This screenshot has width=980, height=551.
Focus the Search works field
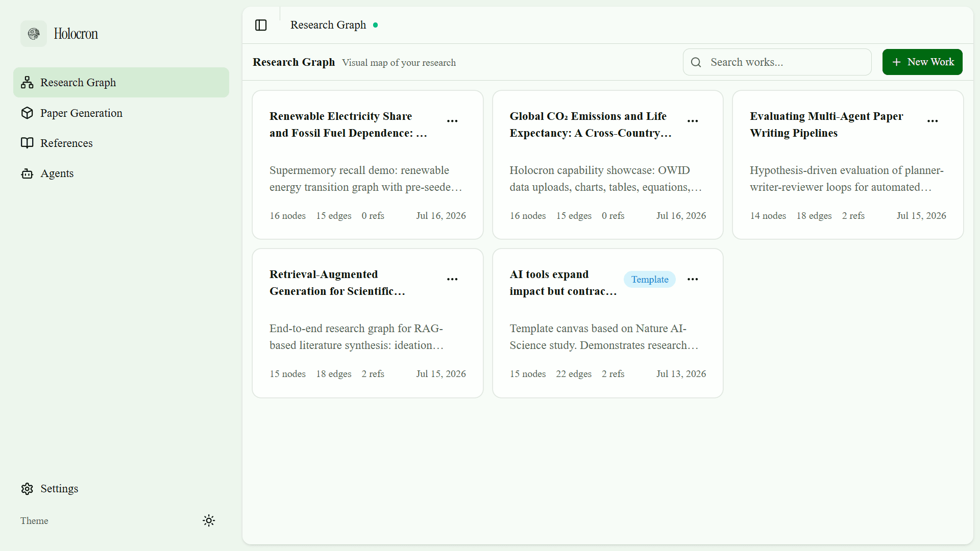(777, 62)
